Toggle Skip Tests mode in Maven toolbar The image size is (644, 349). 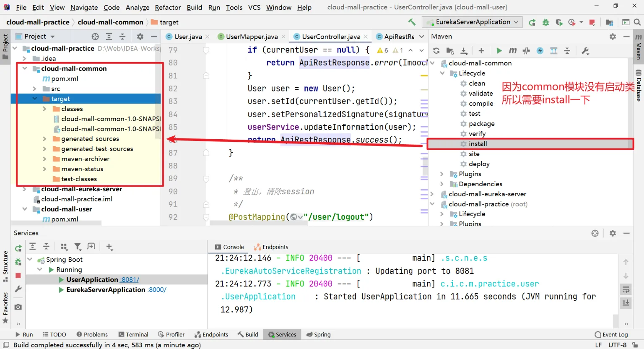click(540, 51)
